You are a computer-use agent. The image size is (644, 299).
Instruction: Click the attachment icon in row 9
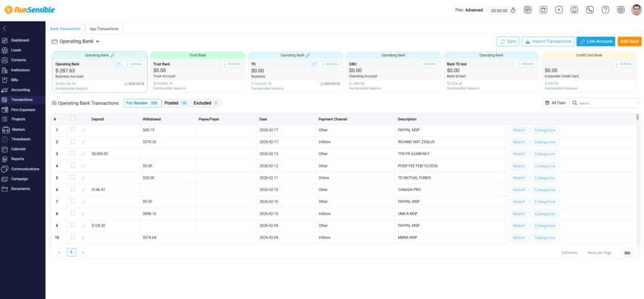(83, 226)
